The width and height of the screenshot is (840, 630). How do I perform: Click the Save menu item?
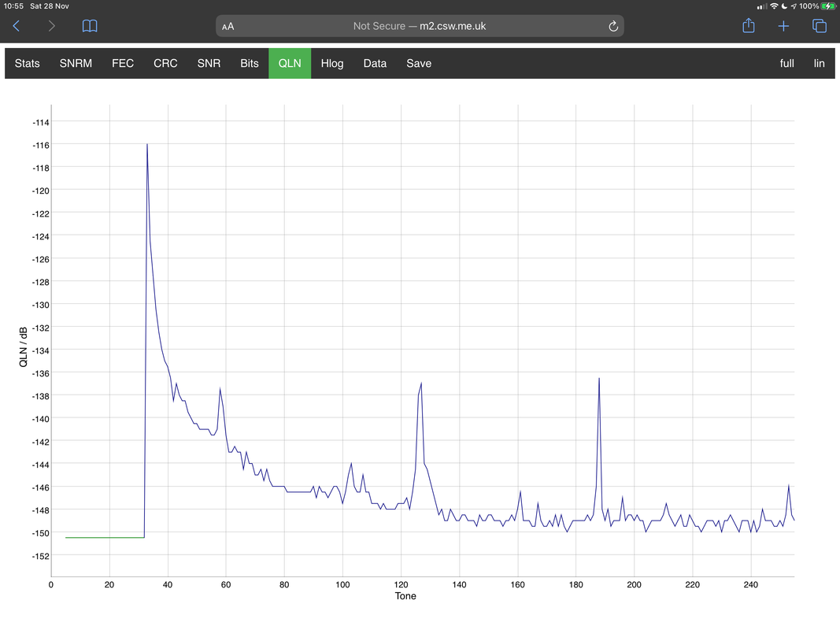coord(419,63)
